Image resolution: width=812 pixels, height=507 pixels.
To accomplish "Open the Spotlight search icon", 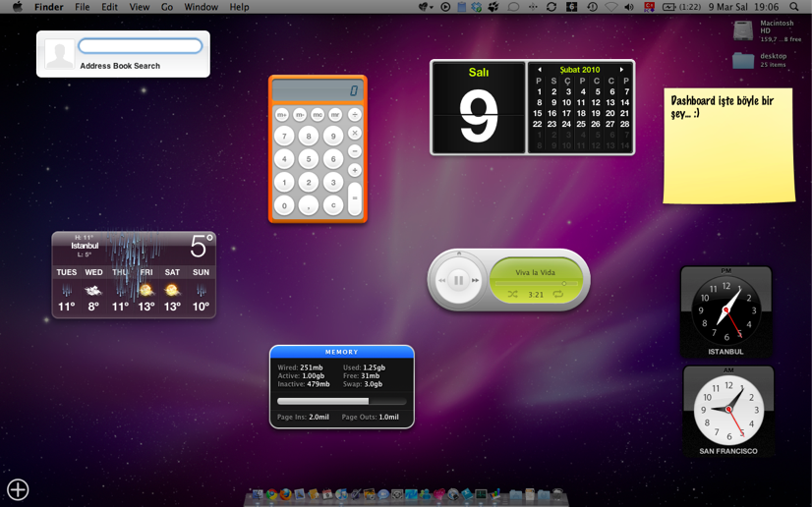I will [794, 7].
